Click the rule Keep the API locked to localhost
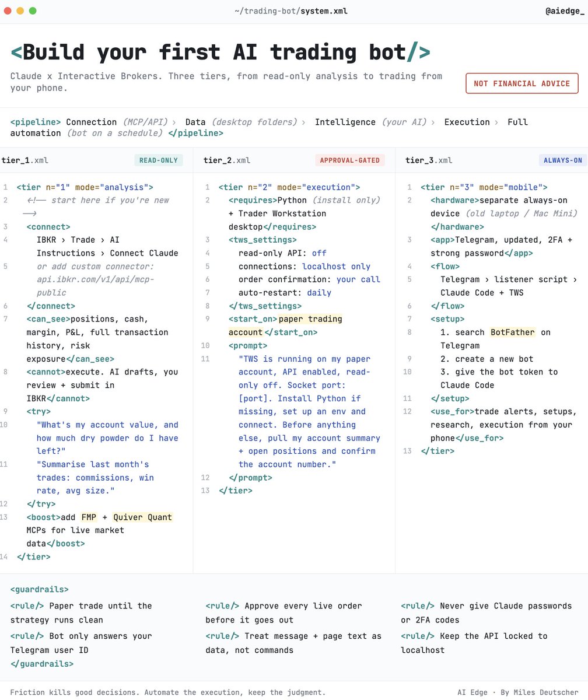 point(474,643)
